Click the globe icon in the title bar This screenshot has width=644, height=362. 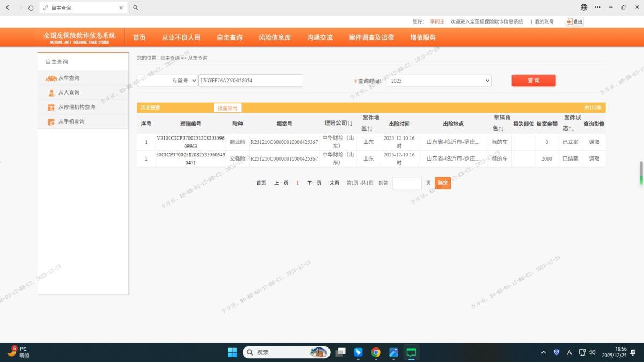pos(584,8)
